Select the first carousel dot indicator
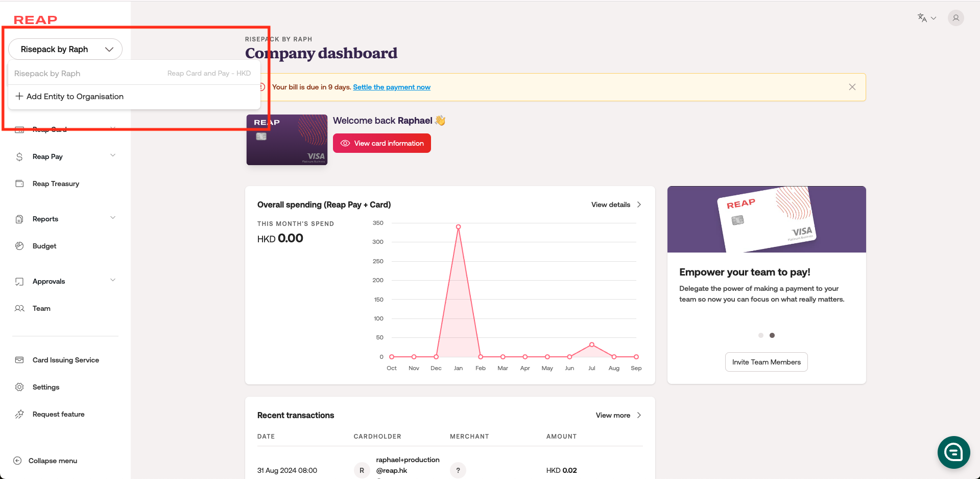 [761, 335]
